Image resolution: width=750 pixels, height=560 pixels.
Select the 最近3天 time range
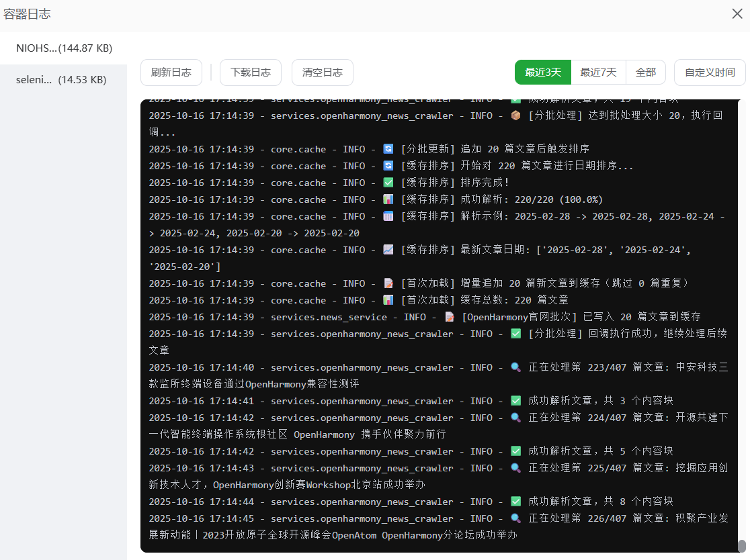[543, 73]
